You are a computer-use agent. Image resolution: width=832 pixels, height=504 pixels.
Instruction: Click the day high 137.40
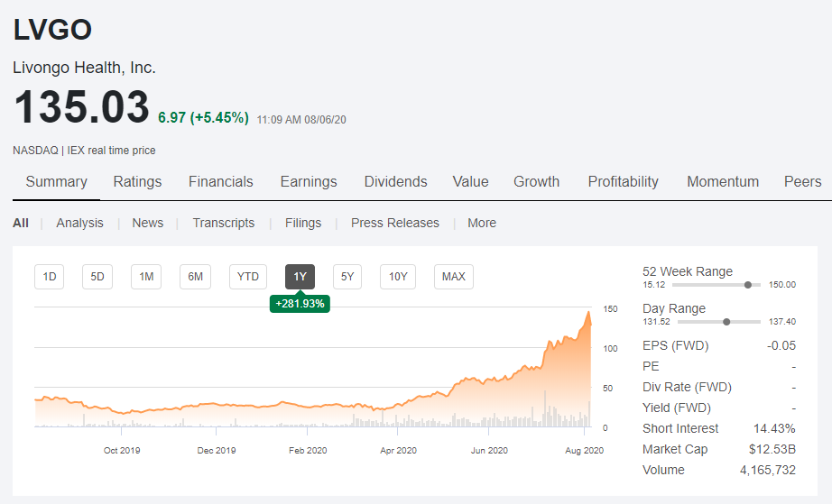click(782, 322)
